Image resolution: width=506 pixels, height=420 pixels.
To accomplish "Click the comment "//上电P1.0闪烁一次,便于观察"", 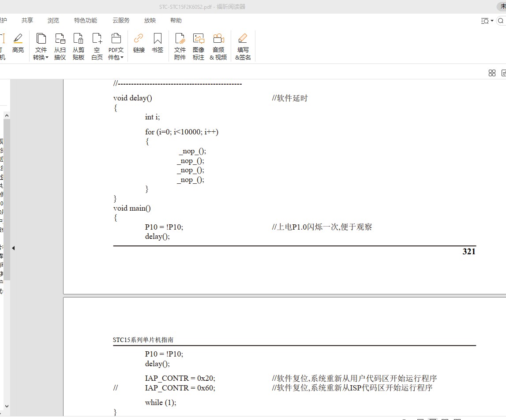I will point(322,227).
